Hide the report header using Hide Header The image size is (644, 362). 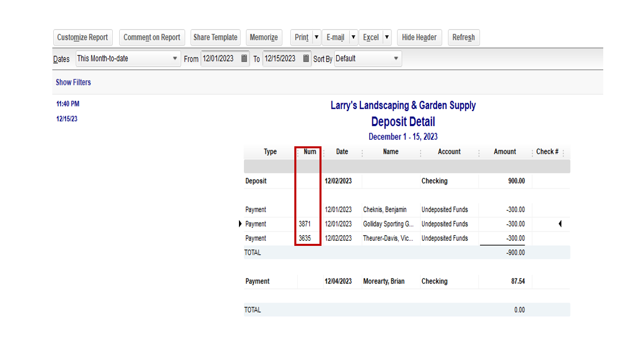(x=419, y=37)
